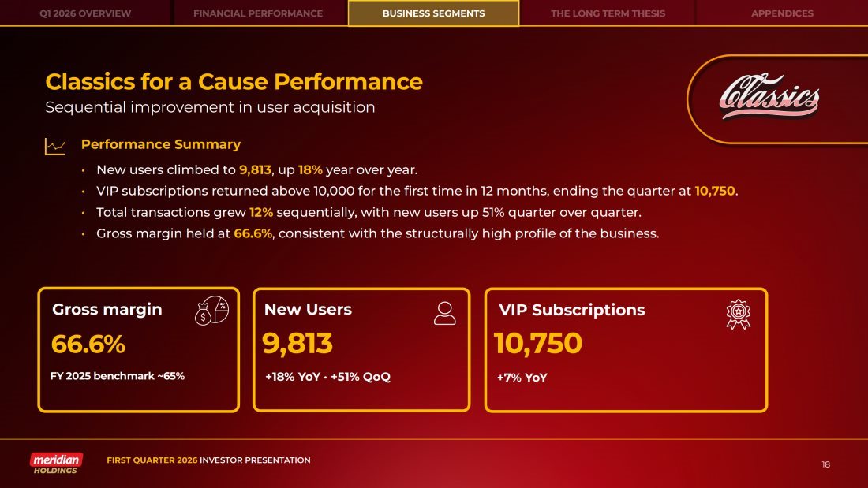Click the slide title Classics for a Cause Performance
The width and height of the screenshot is (868, 488).
(234, 82)
